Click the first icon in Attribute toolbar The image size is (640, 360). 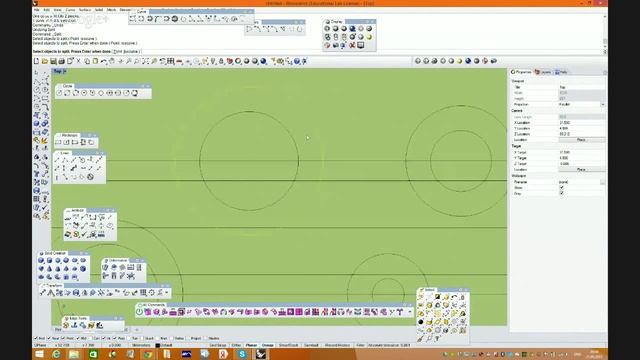point(68,218)
